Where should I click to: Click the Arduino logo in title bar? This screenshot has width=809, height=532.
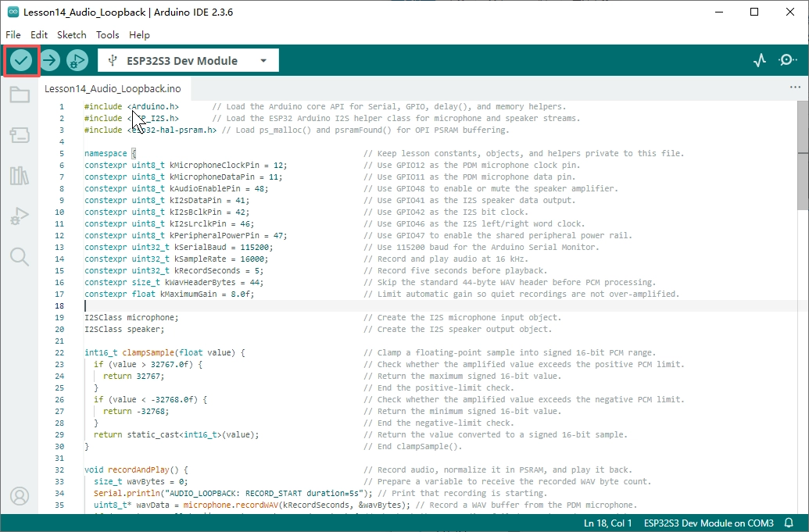coord(13,12)
